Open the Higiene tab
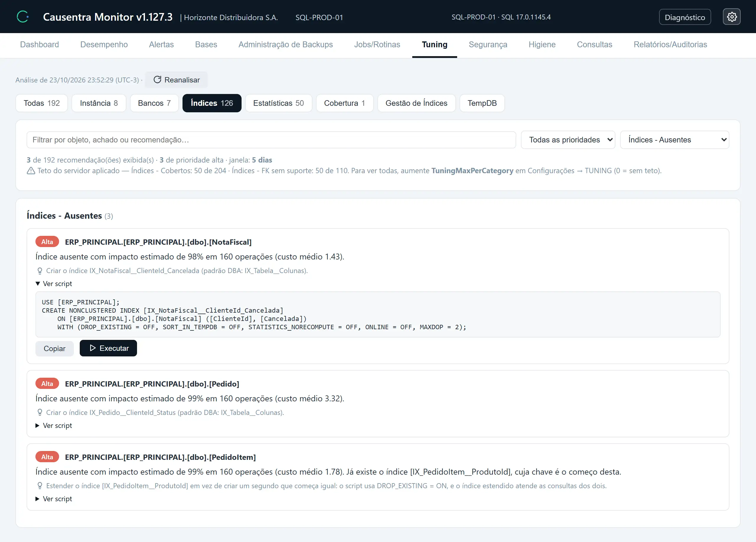 (542, 45)
